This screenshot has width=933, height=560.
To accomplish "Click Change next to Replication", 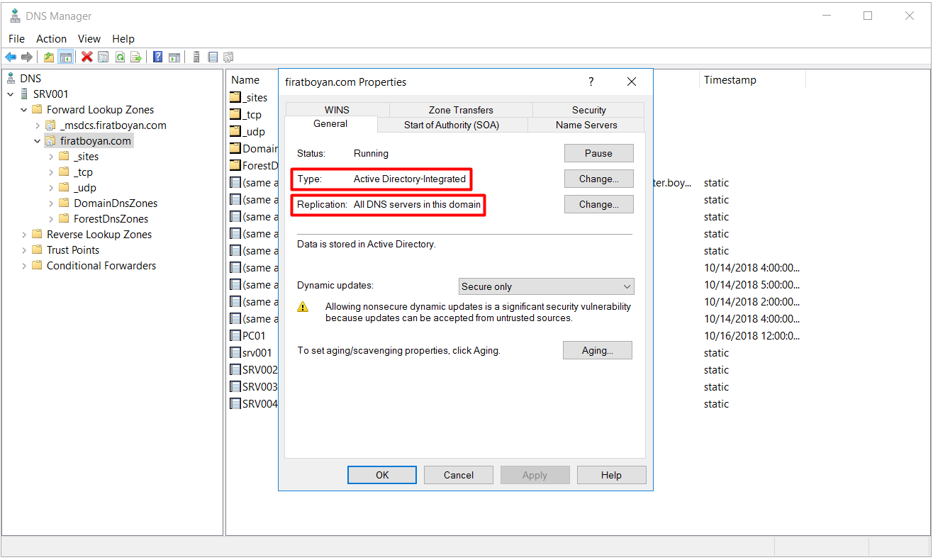I will tap(599, 204).
